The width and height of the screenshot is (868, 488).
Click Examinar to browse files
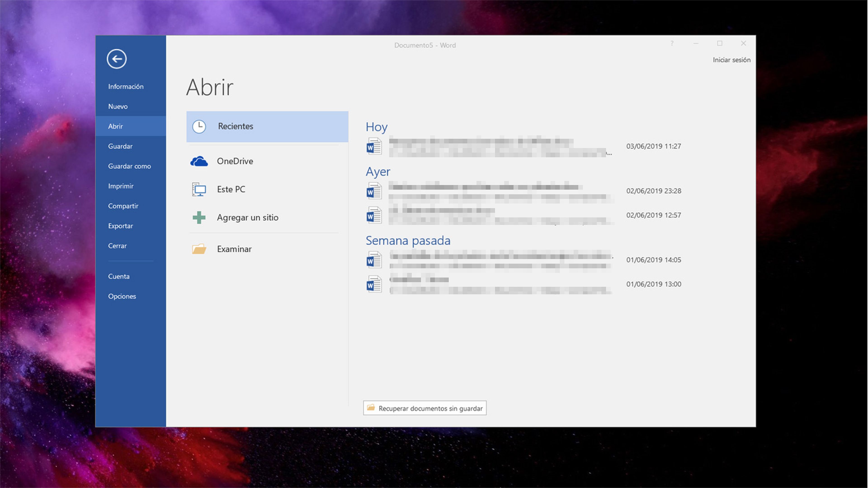[x=267, y=249]
